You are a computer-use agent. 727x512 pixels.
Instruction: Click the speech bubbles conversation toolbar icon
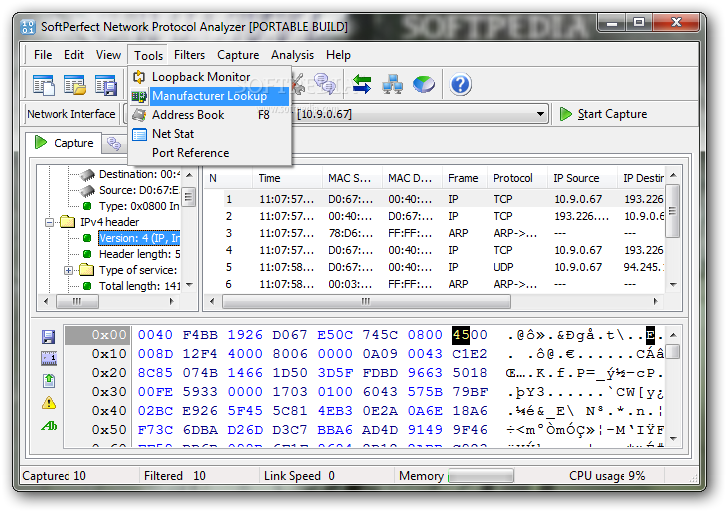325,84
